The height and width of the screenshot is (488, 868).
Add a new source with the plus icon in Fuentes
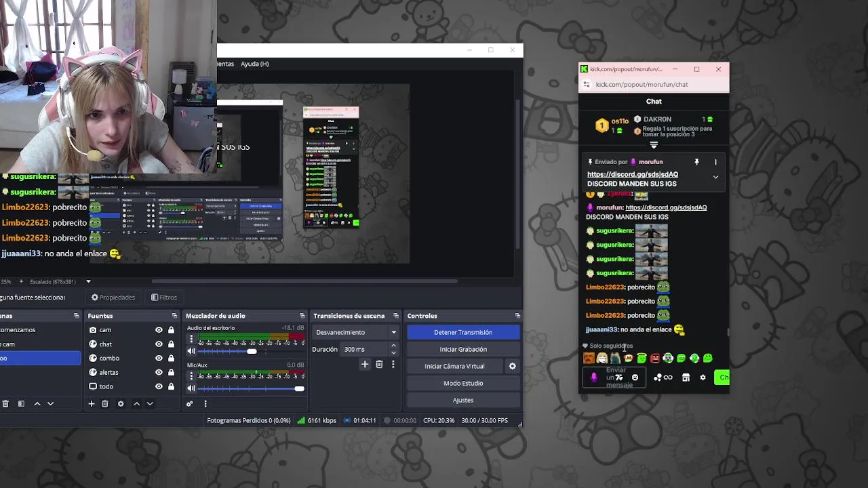(92, 404)
